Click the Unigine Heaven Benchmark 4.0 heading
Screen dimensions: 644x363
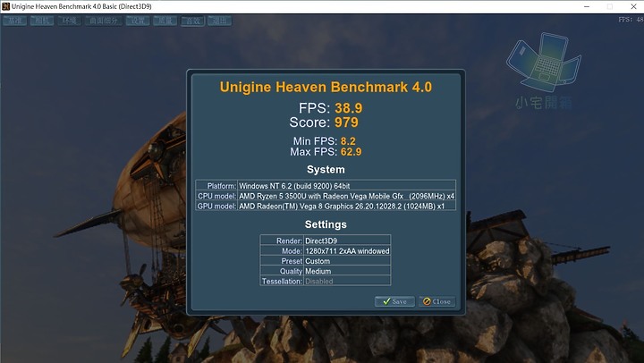click(x=326, y=87)
